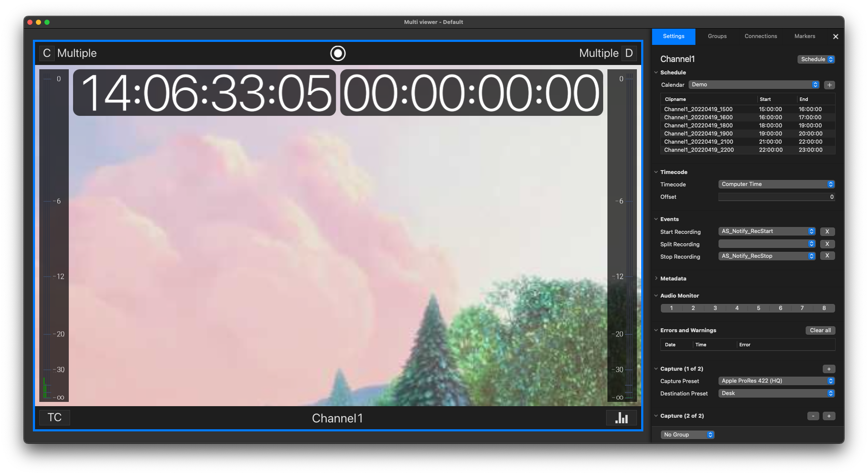Click the 14:06:33:05 timecode display

tap(205, 93)
